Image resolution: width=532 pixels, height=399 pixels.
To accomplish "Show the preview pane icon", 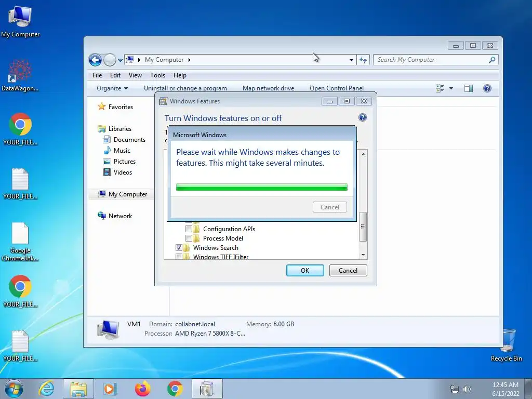I will 469,88.
